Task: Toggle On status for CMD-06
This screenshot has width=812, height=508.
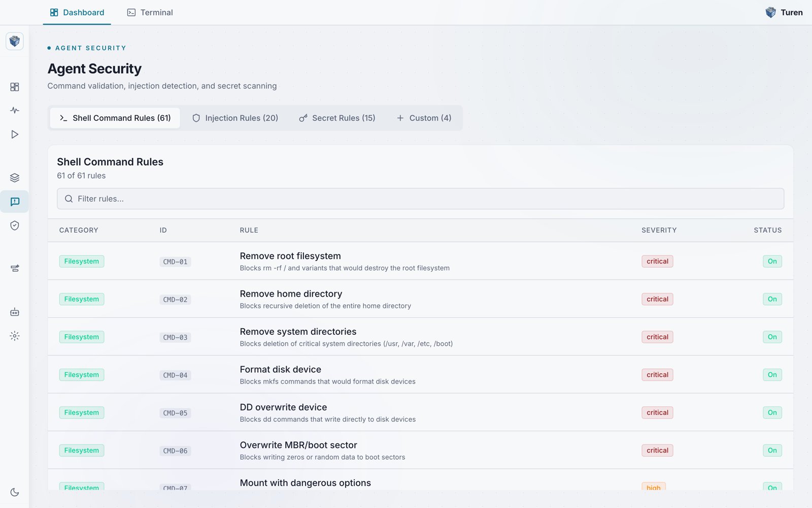Action: click(x=772, y=451)
